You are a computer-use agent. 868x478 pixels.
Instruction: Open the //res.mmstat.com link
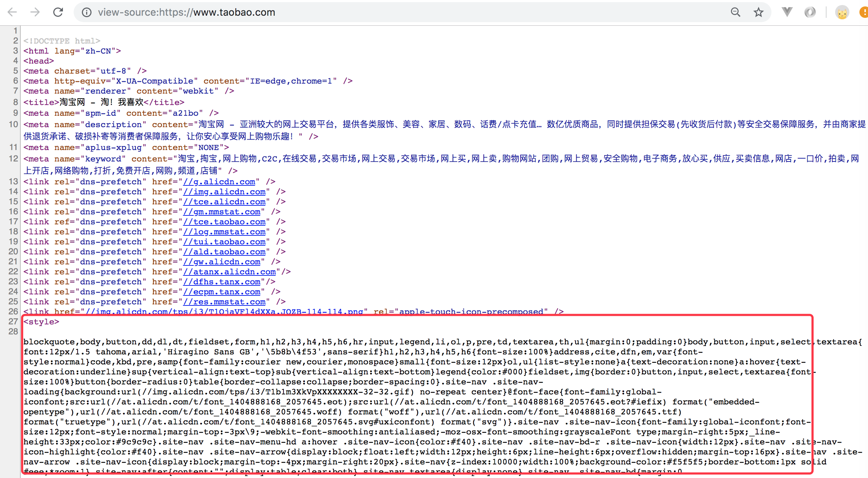pyautogui.click(x=225, y=302)
